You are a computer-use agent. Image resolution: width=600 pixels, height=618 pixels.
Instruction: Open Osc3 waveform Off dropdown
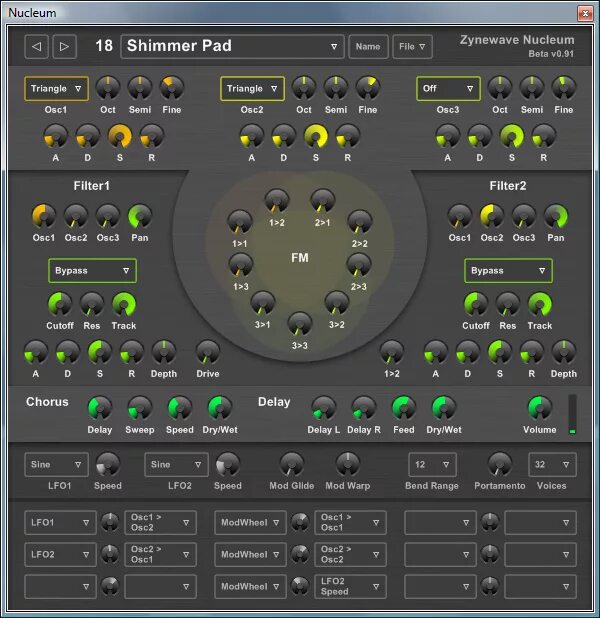(448, 89)
